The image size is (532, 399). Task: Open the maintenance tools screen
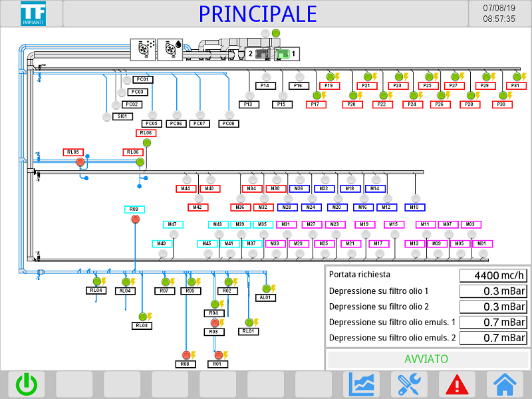[x=408, y=384]
